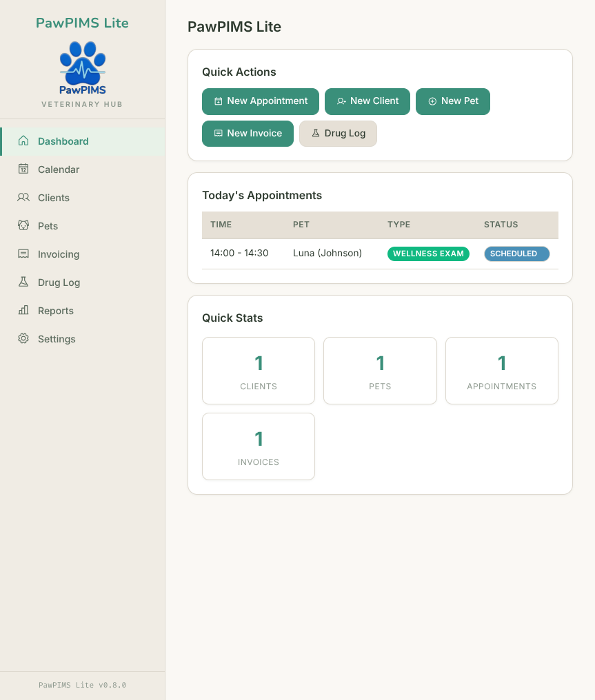Click the Settings gear icon in sidebar
595x700 pixels.
(x=23, y=338)
